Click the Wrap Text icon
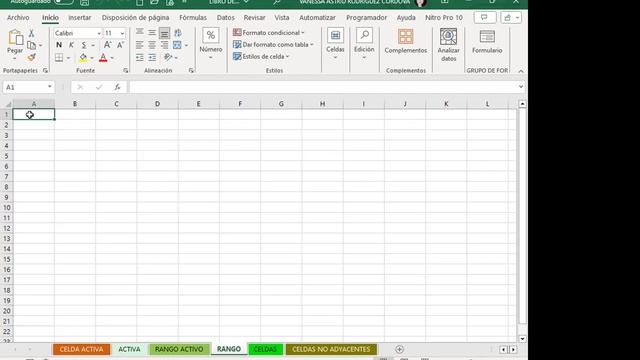 [178, 33]
